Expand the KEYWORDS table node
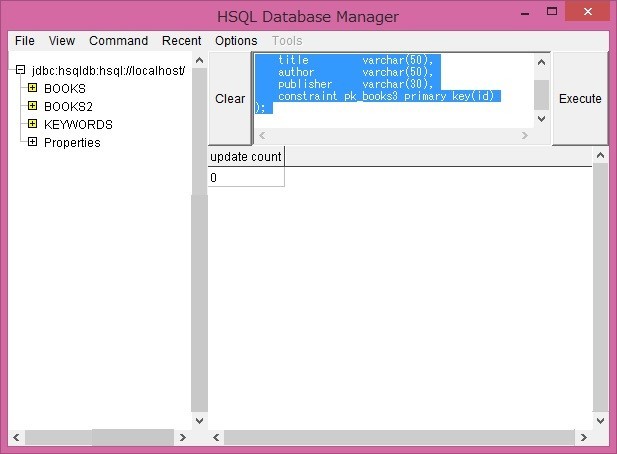Screen dimensions: 617x454 pyautogui.click(x=33, y=124)
